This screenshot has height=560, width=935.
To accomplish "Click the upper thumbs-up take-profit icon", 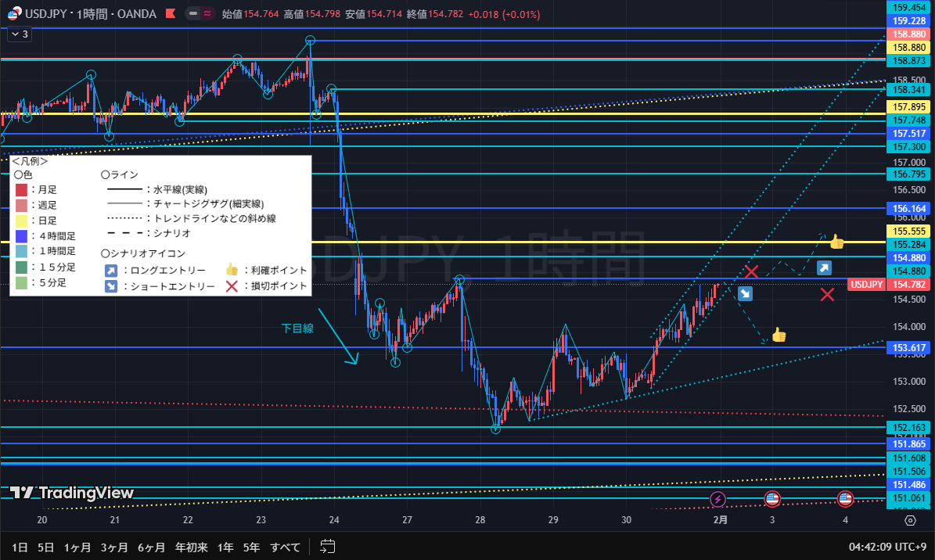I will pos(836,242).
